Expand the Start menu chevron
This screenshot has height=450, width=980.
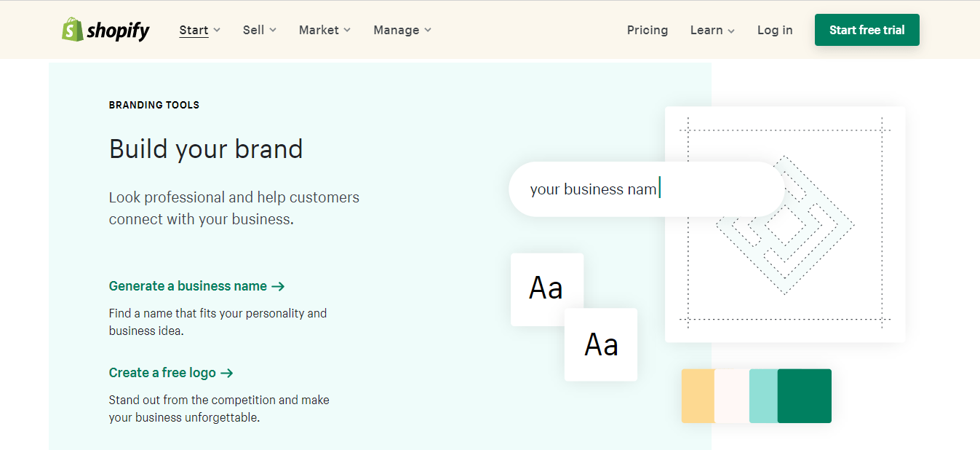[217, 31]
